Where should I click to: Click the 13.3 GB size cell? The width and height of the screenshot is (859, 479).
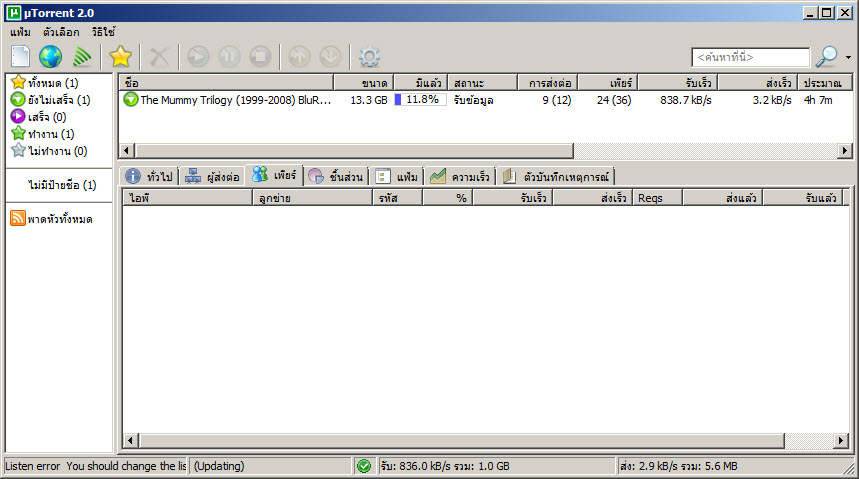click(369, 100)
